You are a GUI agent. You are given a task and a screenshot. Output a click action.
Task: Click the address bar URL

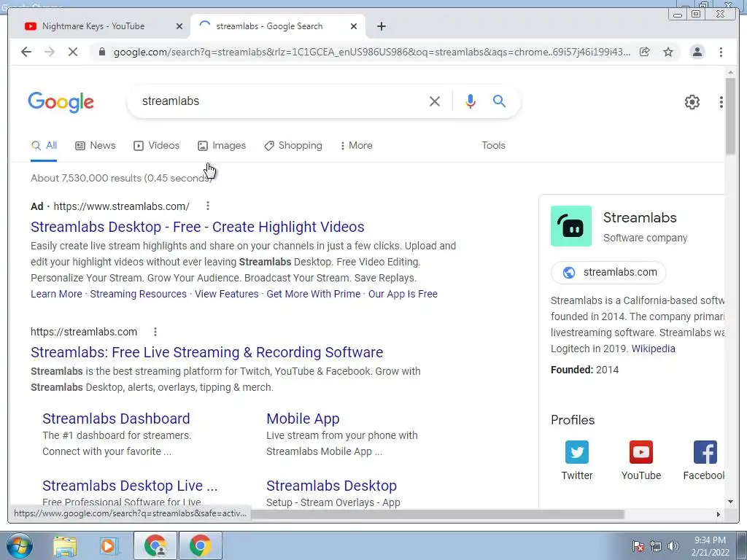tap(371, 52)
